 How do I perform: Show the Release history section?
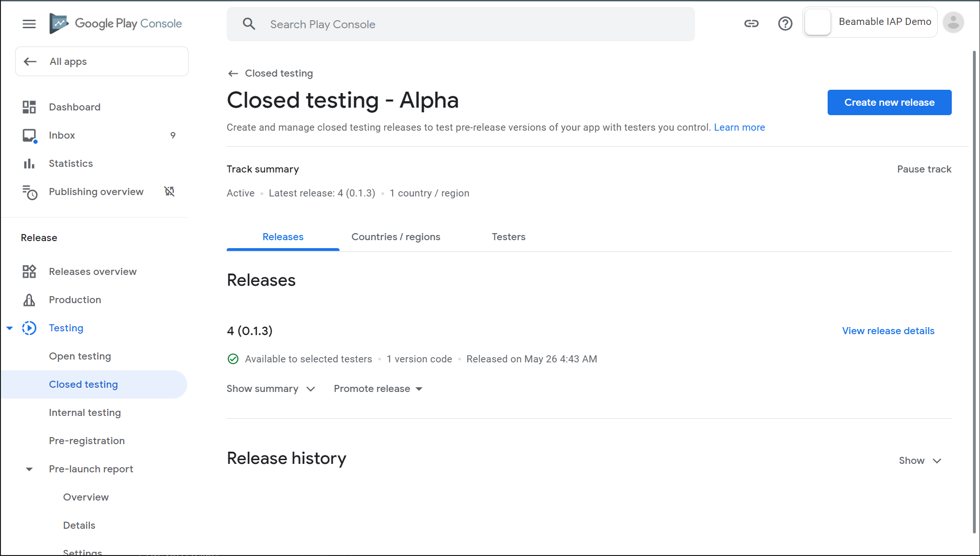[x=920, y=461]
